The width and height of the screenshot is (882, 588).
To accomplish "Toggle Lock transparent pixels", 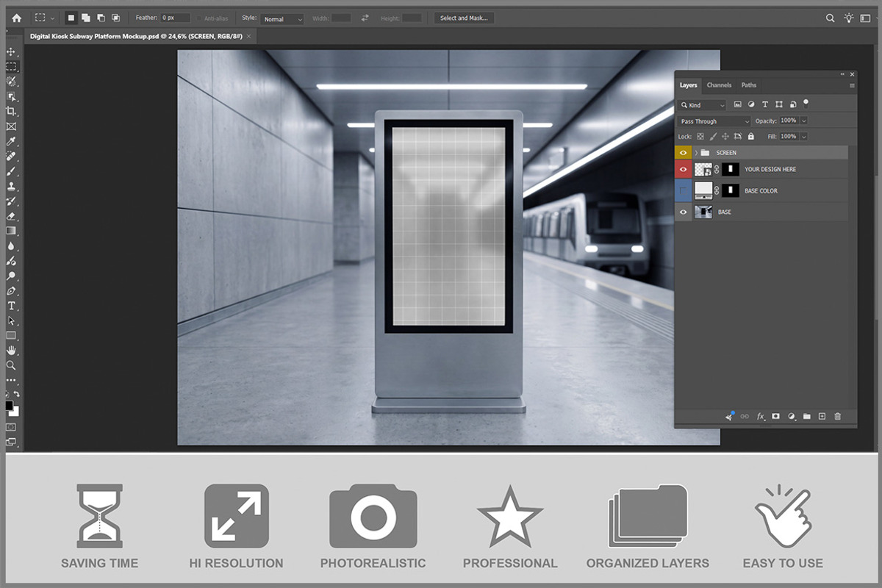I will click(x=700, y=137).
